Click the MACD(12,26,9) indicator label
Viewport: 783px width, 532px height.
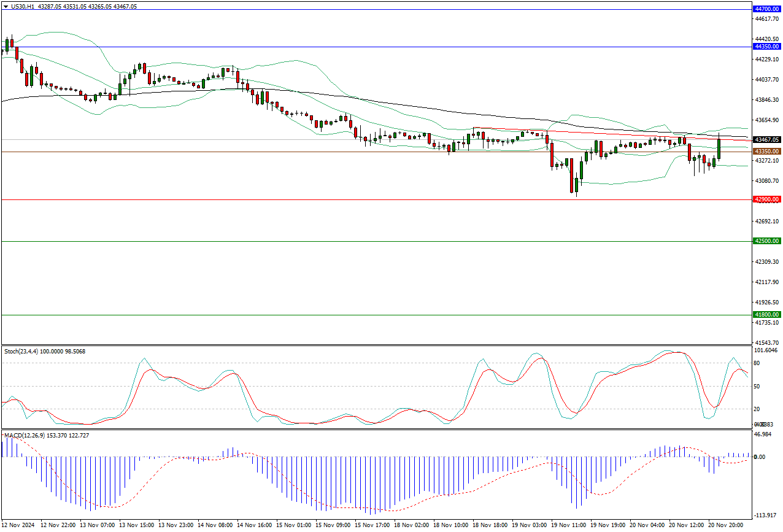tap(25, 436)
